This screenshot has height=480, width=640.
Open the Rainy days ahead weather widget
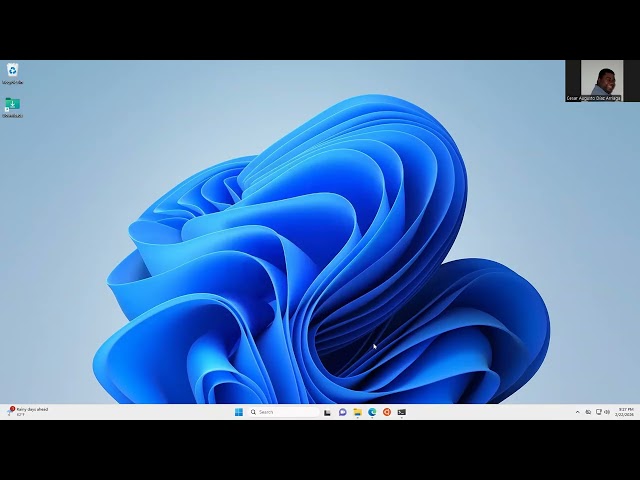pos(27,411)
